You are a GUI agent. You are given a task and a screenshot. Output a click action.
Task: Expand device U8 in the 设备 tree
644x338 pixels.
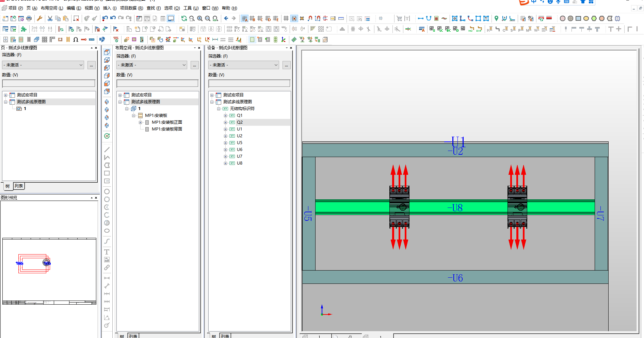click(225, 163)
